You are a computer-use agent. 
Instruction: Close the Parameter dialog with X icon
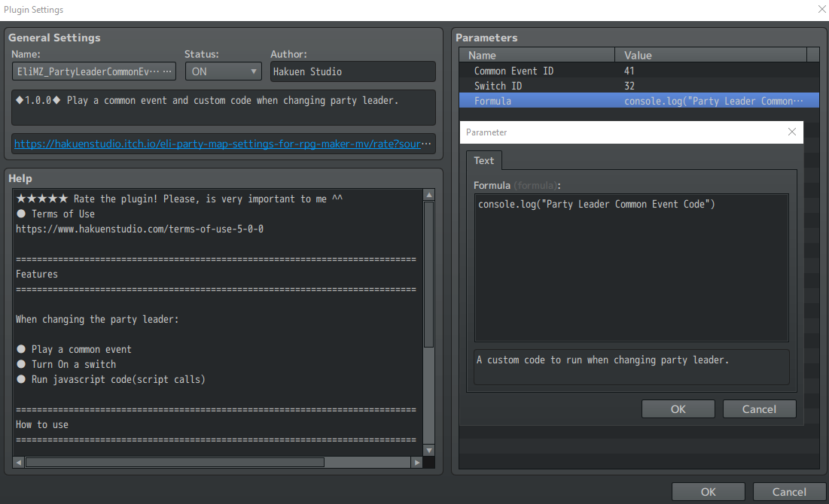pos(791,132)
